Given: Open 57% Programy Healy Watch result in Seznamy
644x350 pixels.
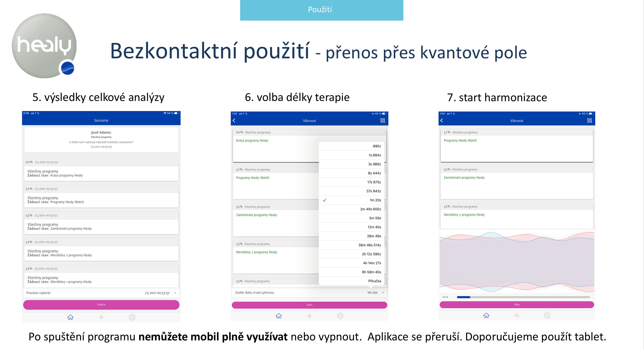Looking at the screenshot, I should tap(101, 197).
